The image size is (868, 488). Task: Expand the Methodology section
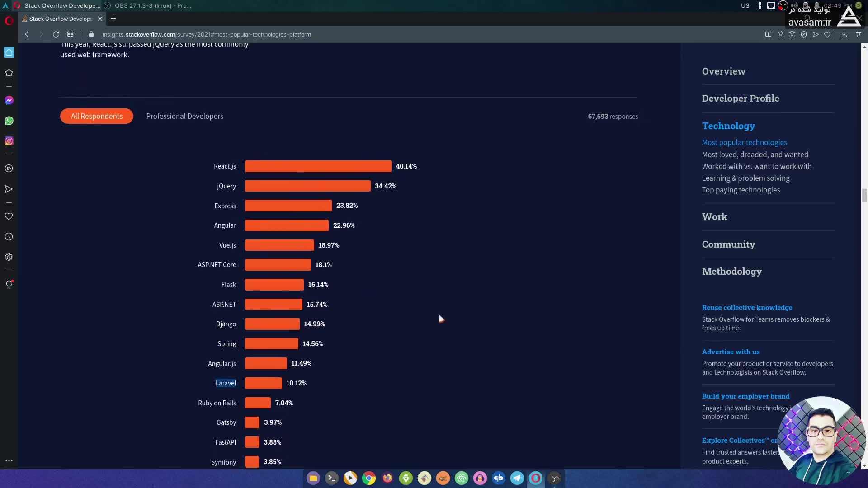(731, 272)
